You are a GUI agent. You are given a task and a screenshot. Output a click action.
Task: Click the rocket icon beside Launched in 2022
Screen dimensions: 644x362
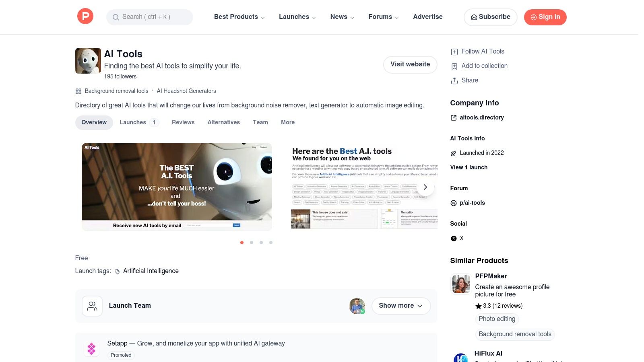point(454,153)
